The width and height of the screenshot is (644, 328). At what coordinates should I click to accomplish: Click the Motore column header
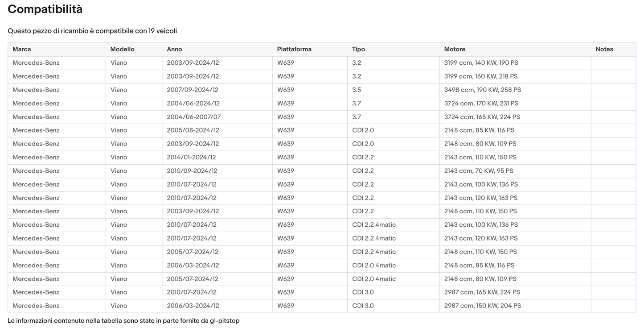(455, 50)
